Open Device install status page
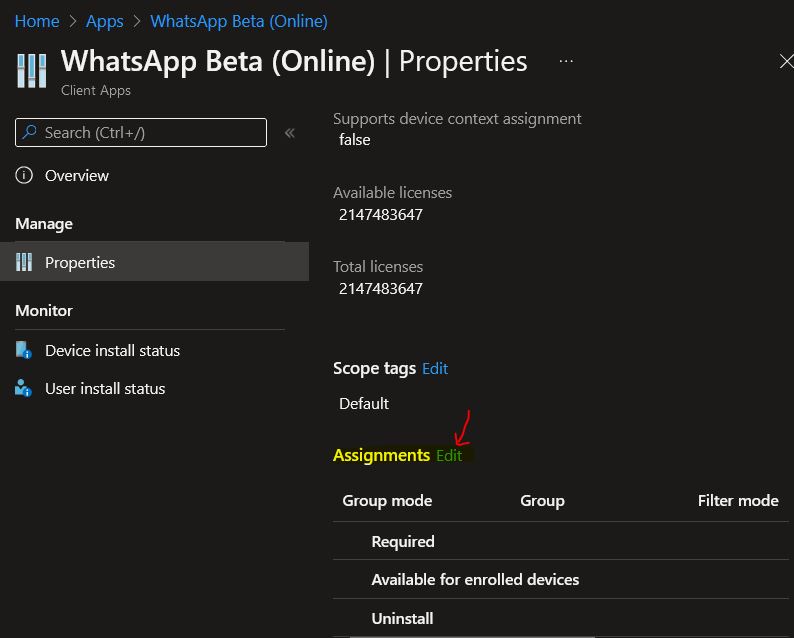Screen dimensions: 794x638 click(x=112, y=350)
